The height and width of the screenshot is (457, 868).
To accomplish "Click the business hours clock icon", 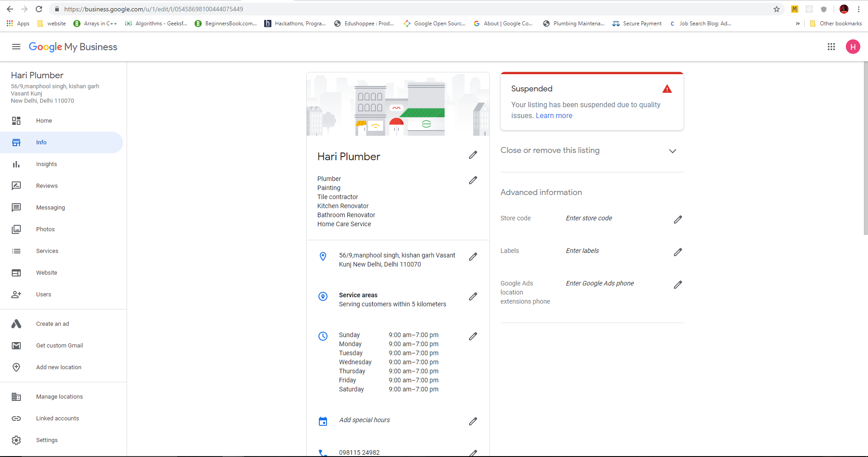I will (323, 336).
